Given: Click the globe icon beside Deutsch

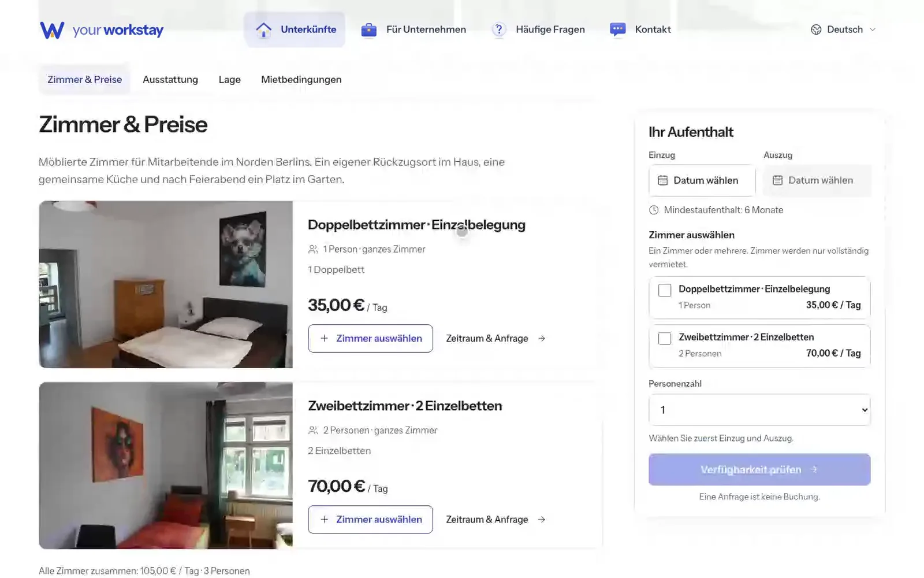Looking at the screenshot, I should click(816, 29).
